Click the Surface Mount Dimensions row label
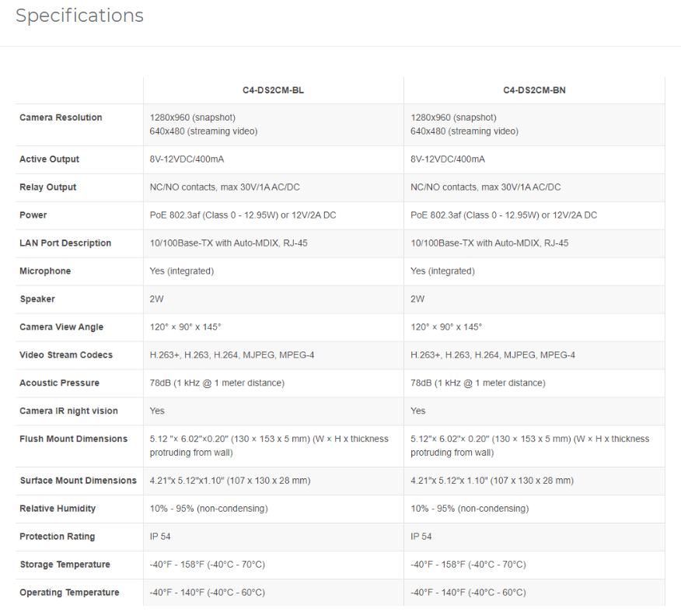Viewport: 681px width, 616px height. (78, 481)
